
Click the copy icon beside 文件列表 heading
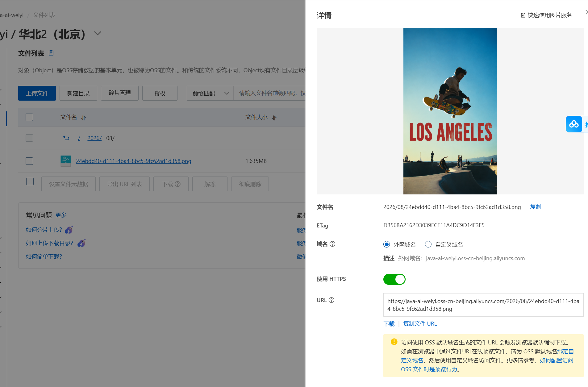[51, 53]
